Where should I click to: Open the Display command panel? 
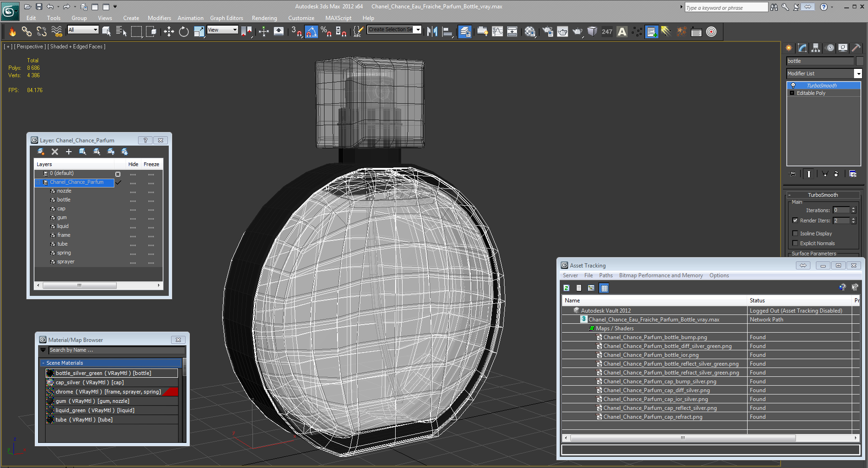[x=843, y=48]
